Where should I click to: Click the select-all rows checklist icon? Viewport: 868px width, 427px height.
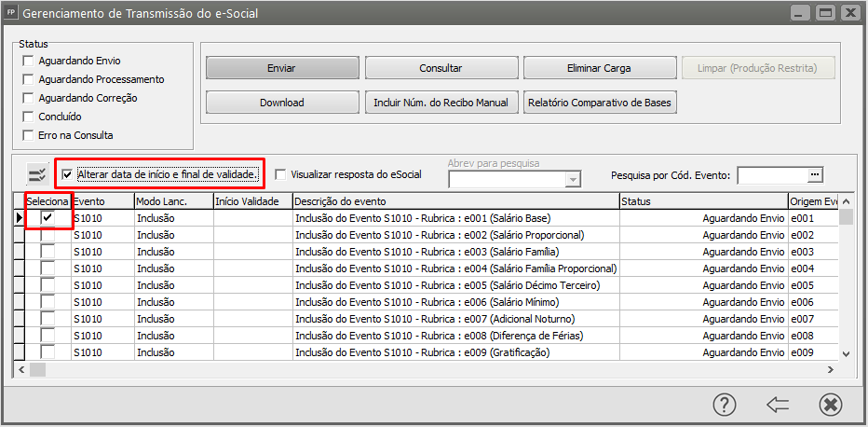(x=38, y=174)
